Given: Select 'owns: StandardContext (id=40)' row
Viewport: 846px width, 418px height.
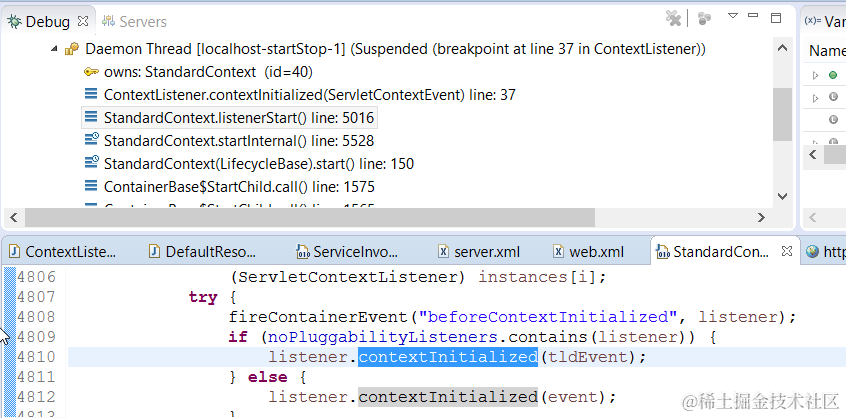Looking at the screenshot, I should pos(208,72).
